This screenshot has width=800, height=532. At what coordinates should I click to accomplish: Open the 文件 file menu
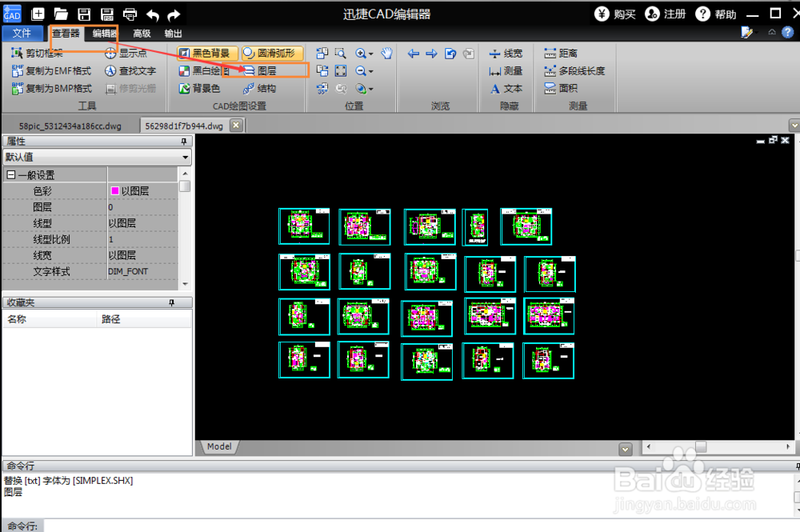(x=22, y=33)
